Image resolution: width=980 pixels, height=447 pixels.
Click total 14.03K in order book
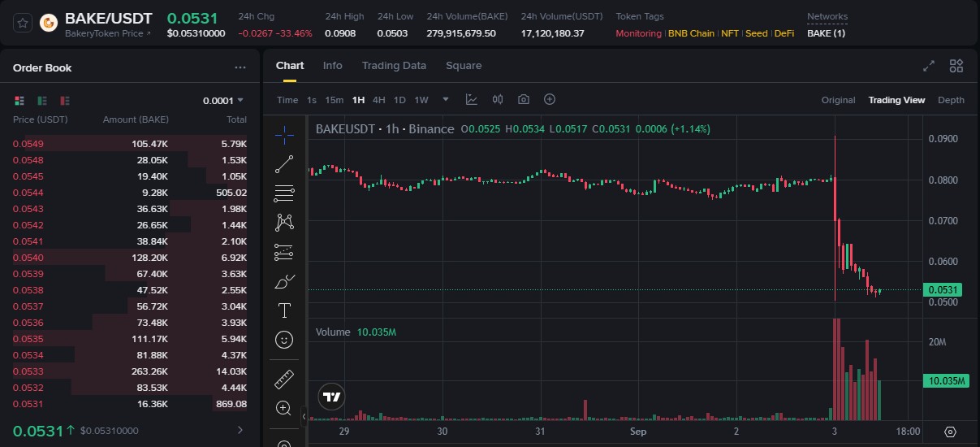pyautogui.click(x=233, y=371)
